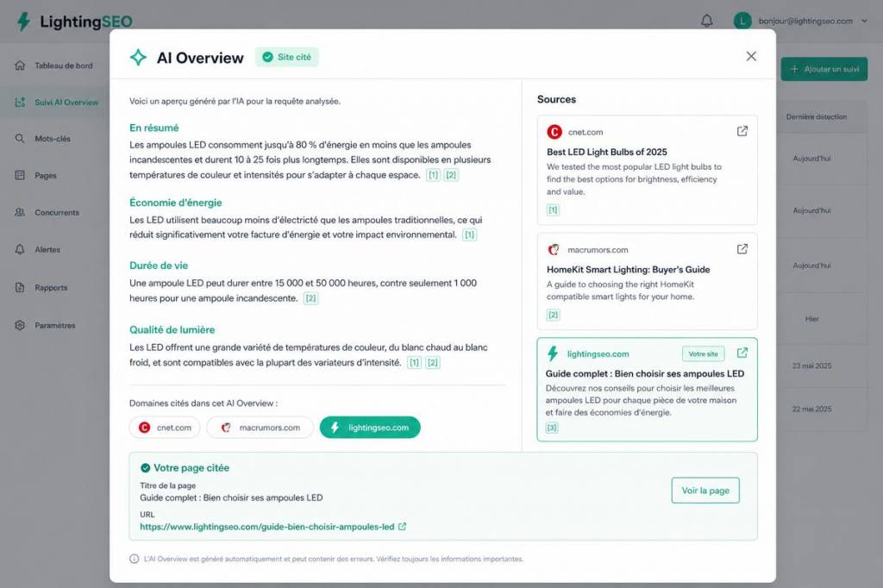
Task: Click the Paramètres gear icon
Action: [20, 325]
